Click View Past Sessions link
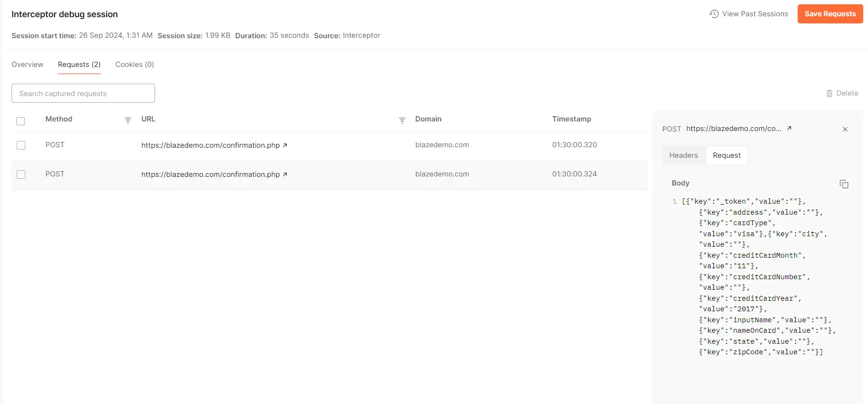The width and height of the screenshot is (868, 404). pyautogui.click(x=755, y=14)
